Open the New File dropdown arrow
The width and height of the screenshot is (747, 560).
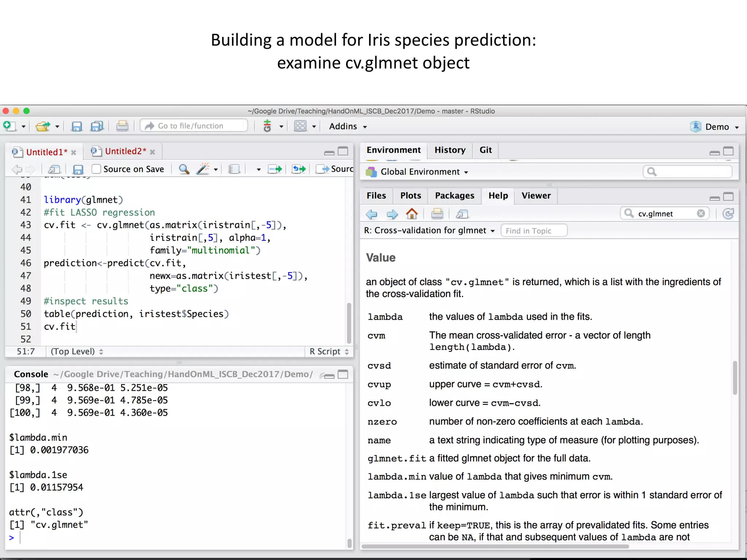tap(23, 127)
